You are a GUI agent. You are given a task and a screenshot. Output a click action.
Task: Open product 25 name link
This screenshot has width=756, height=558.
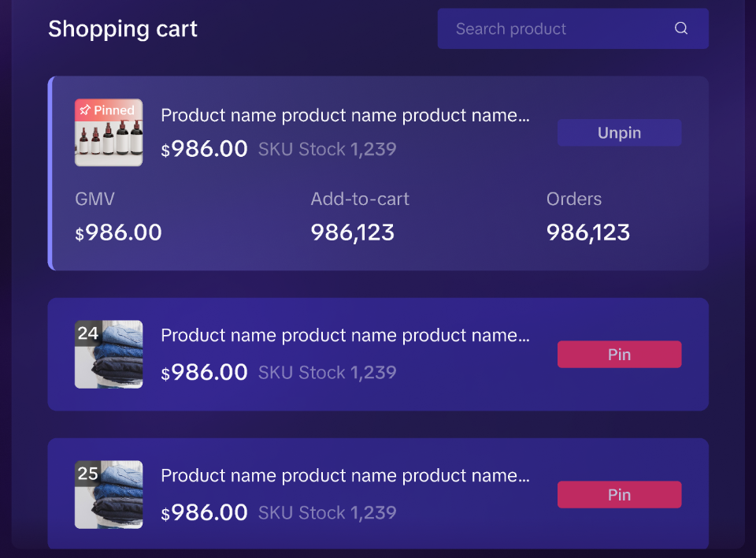[345, 475]
